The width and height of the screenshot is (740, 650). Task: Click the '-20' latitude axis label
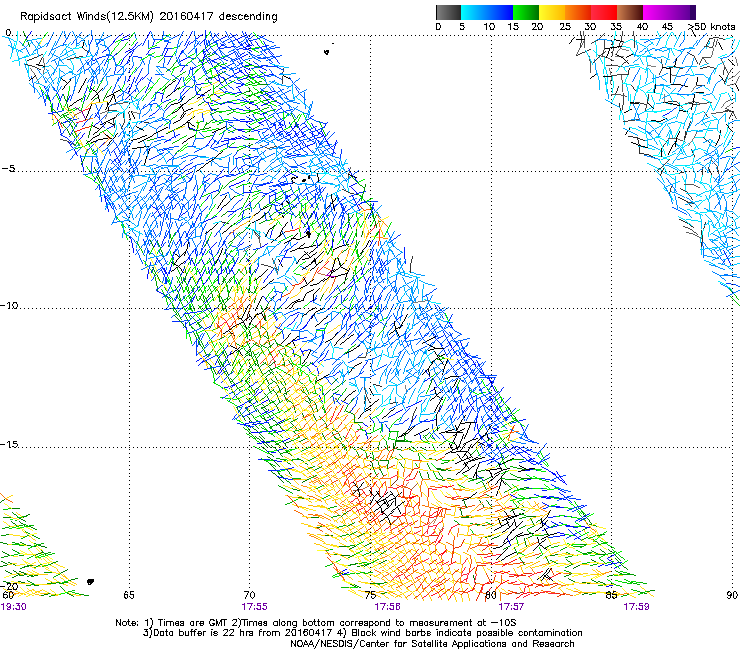tap(9, 586)
